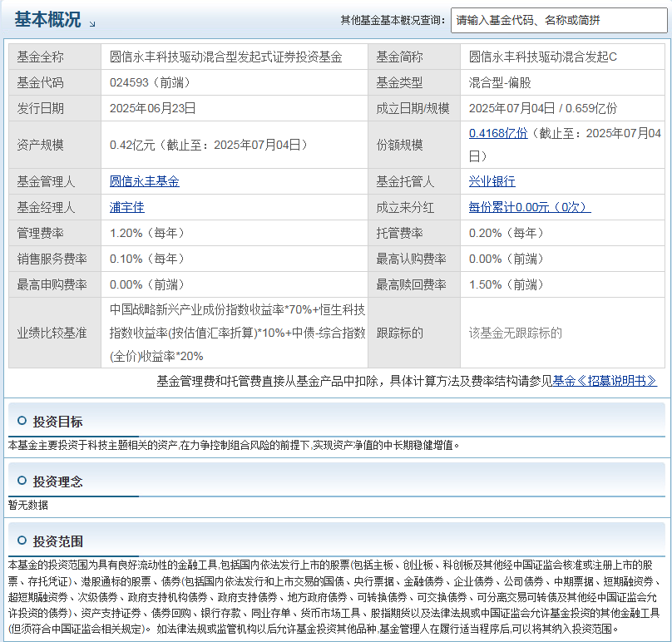The height and width of the screenshot is (642, 672).
Task: Open the 兴业银行 custodian link
Action: coord(492,181)
